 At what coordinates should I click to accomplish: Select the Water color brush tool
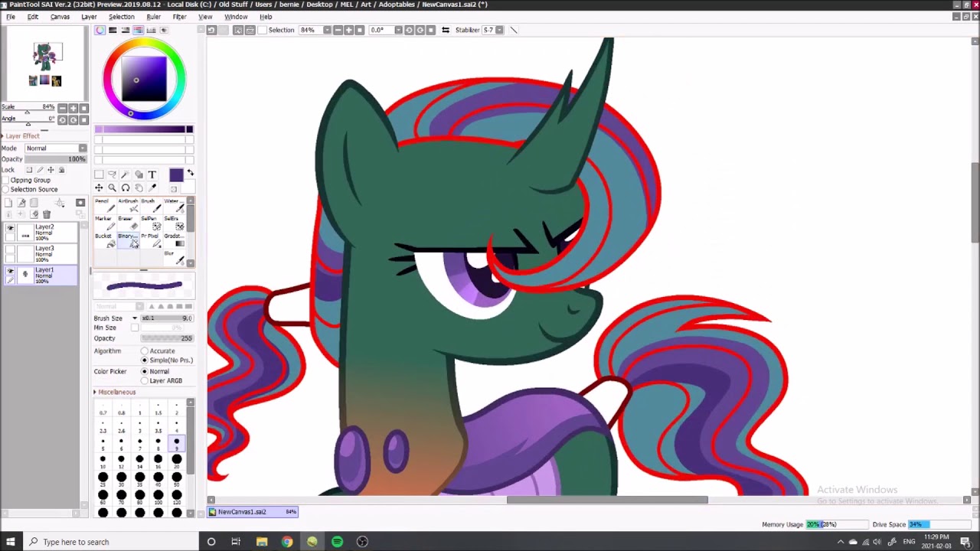tap(174, 206)
